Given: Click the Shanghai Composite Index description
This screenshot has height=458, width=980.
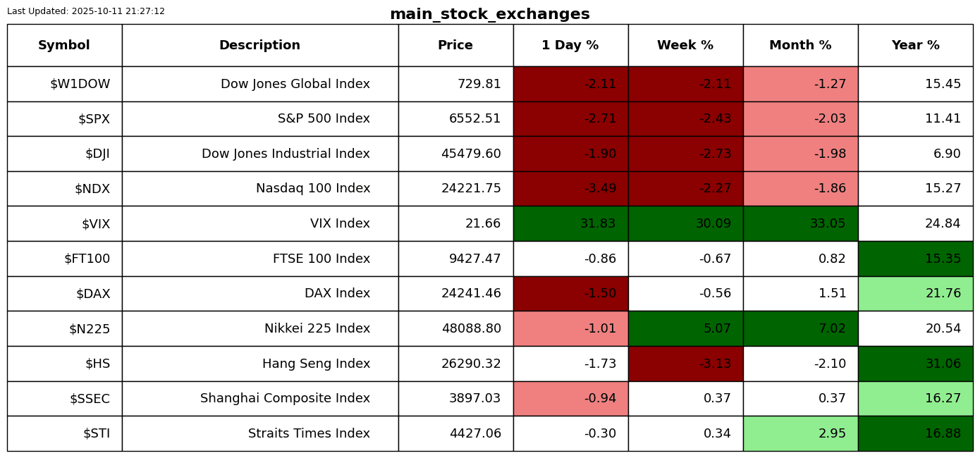Looking at the screenshot, I should pyautogui.click(x=285, y=399).
